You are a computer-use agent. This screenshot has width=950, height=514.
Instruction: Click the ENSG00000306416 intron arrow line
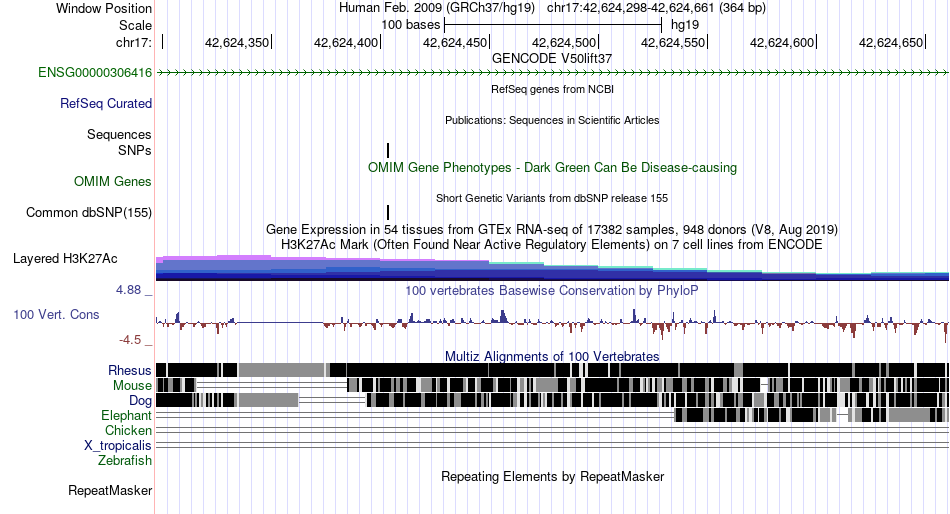click(x=552, y=73)
